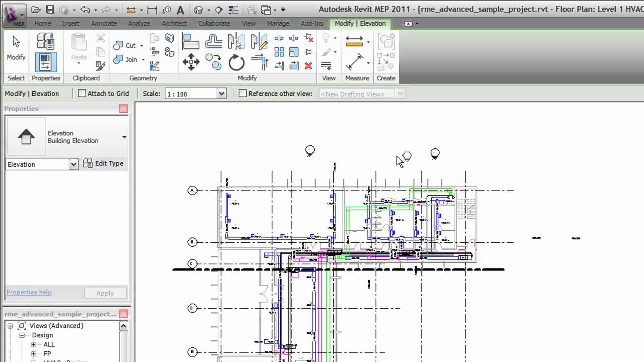
Task: Select the Array tool
Action: pos(279,52)
